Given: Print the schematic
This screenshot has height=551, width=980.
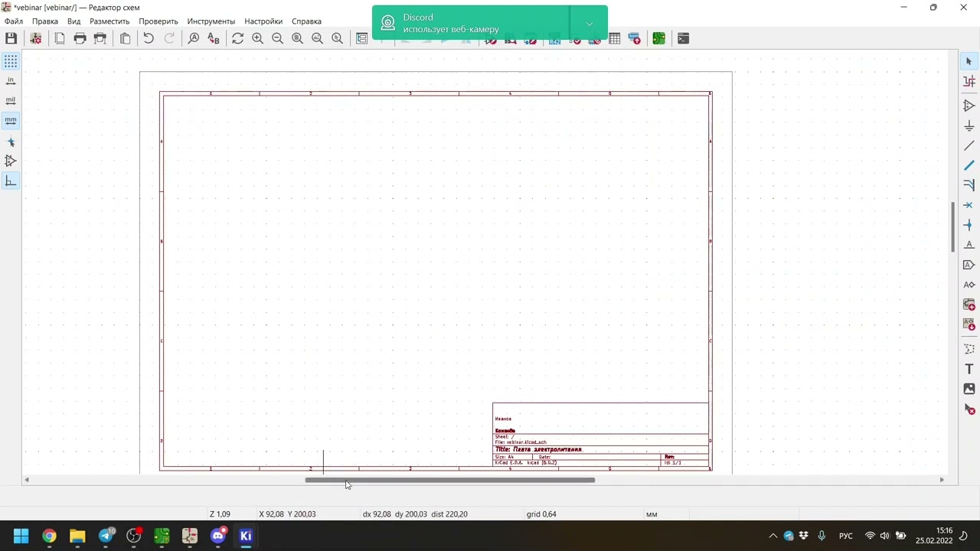Looking at the screenshot, I should 80,38.
